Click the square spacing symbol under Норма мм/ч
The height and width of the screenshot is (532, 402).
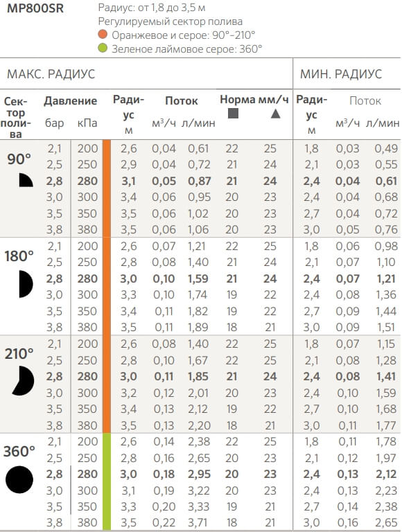[x=233, y=114]
